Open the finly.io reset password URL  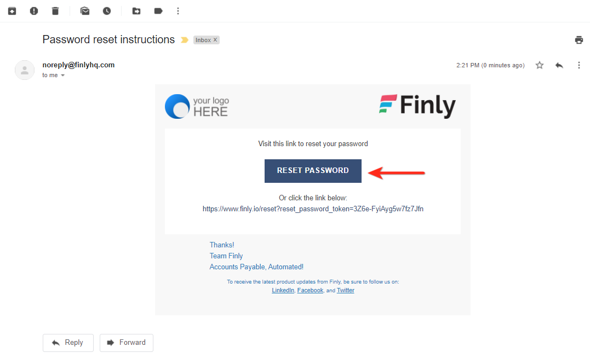point(313,209)
